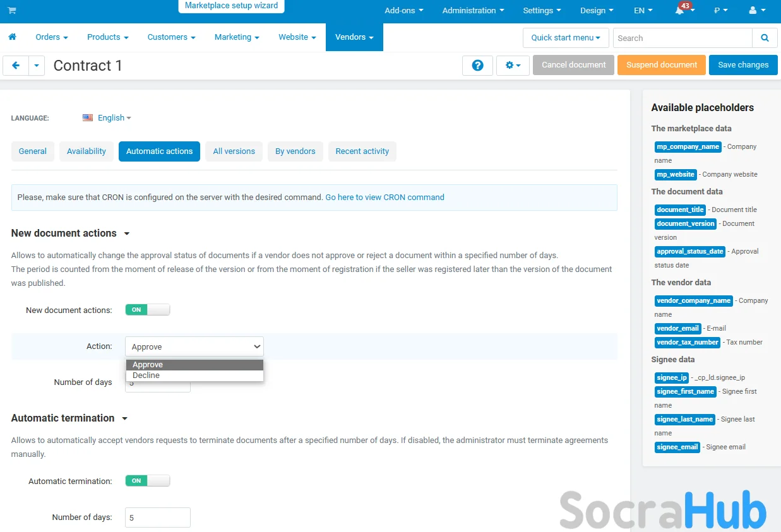Image resolution: width=781 pixels, height=532 pixels.
Task: Click the vendor_email placeholder tag
Action: [x=677, y=328]
